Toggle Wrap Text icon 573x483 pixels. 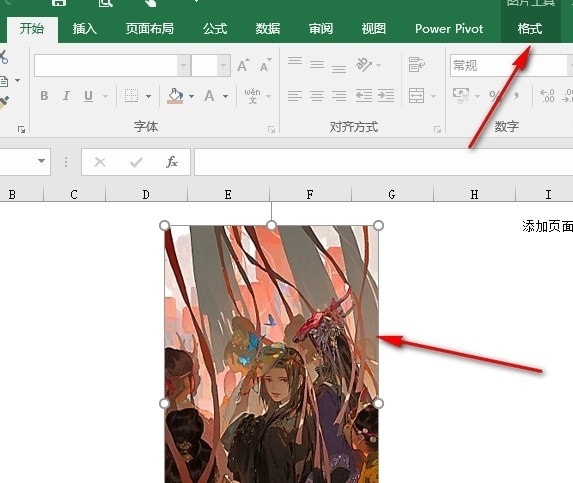click(417, 65)
